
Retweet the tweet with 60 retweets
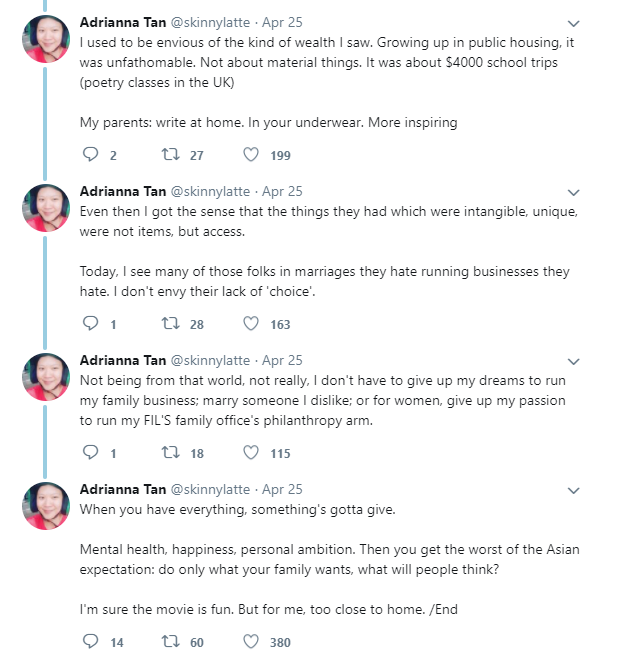(x=170, y=642)
